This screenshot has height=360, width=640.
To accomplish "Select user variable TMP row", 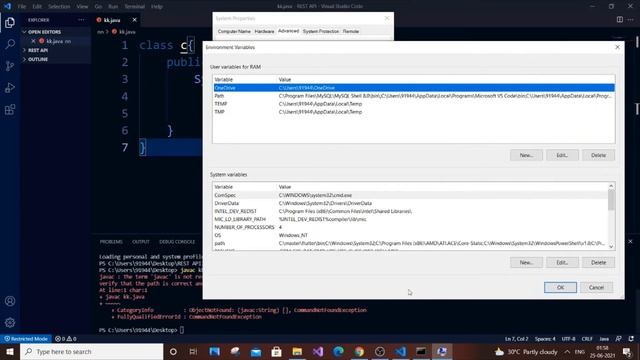I will pos(413,112).
